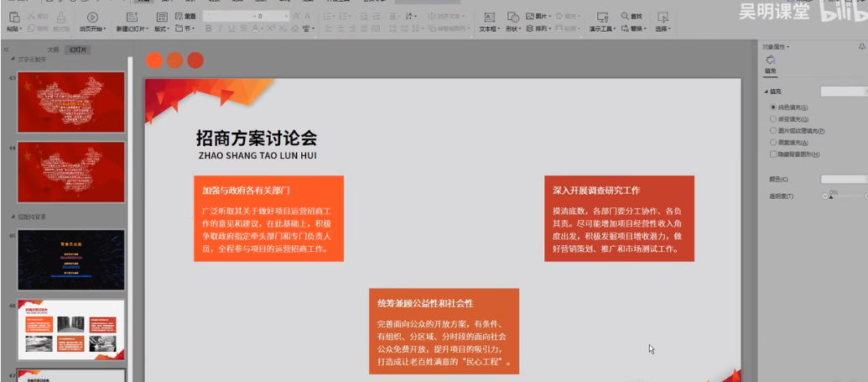Increase font size with larger A
The image size is (868, 382).
(297, 17)
